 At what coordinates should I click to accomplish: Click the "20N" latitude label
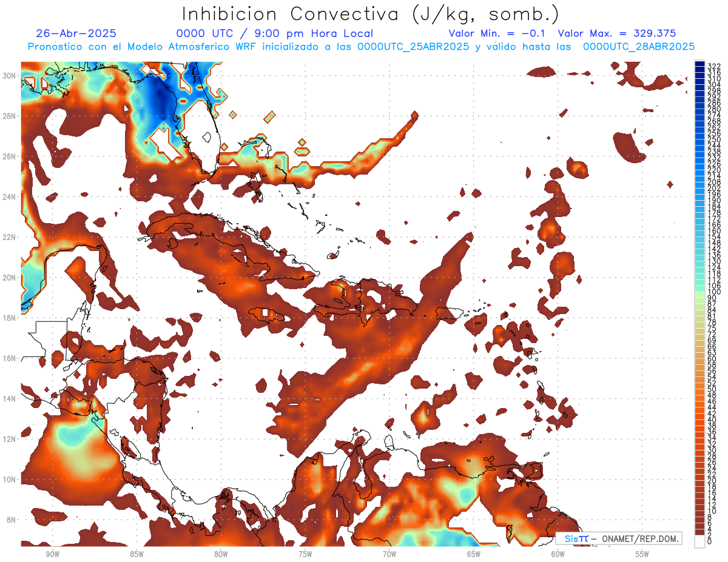coord(10,278)
